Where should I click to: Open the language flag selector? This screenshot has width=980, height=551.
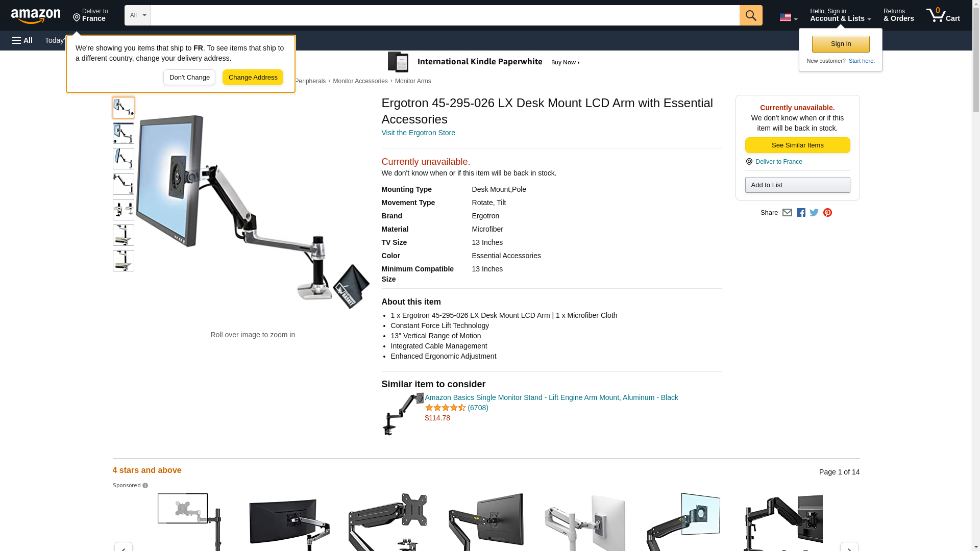coord(788,18)
